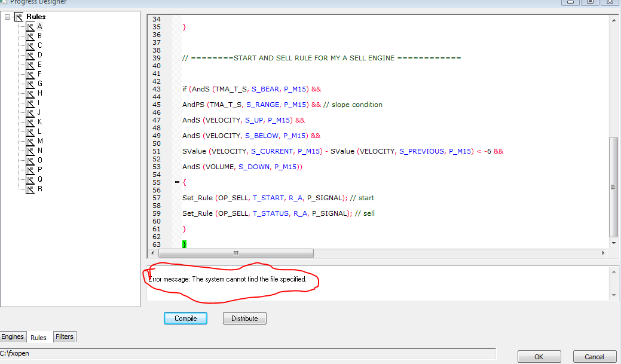Click the C:\fxopen path field

pos(247,354)
